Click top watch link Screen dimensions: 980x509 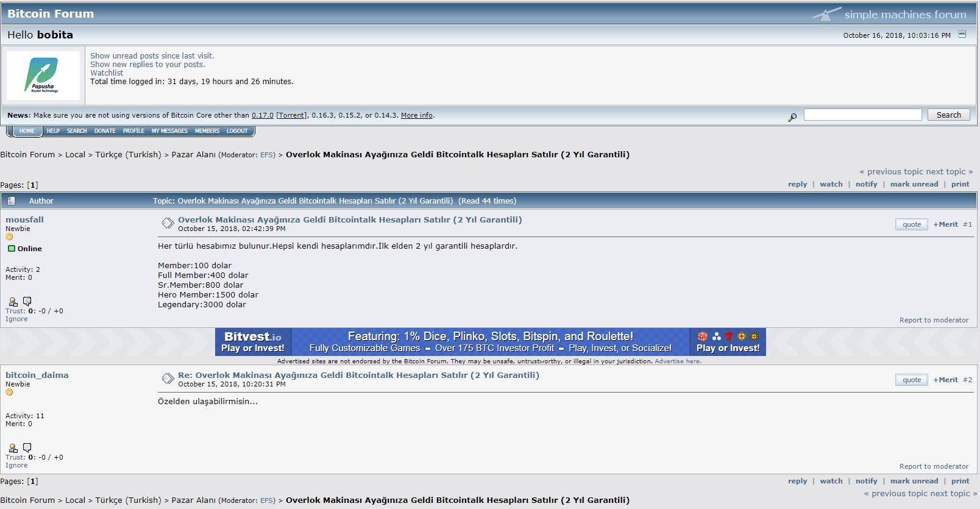(x=831, y=184)
